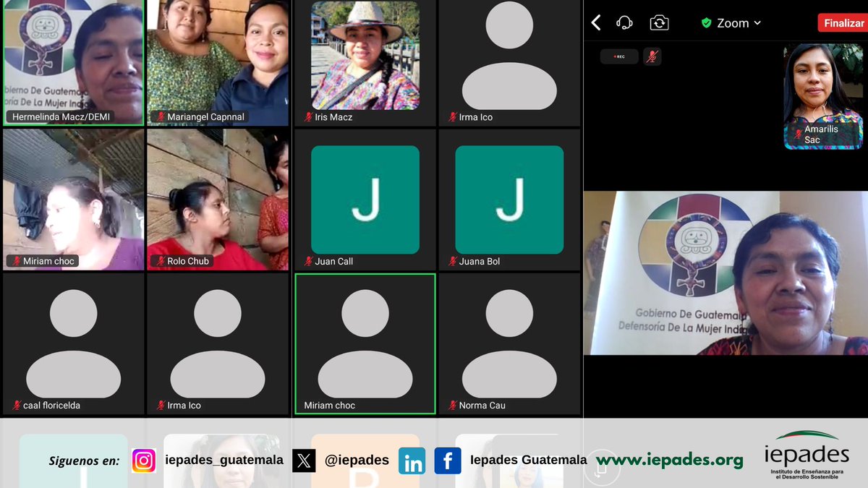This screenshot has height=488, width=868.
Task: Click muted mic icon on caal floricelda label
Action: tap(17, 406)
